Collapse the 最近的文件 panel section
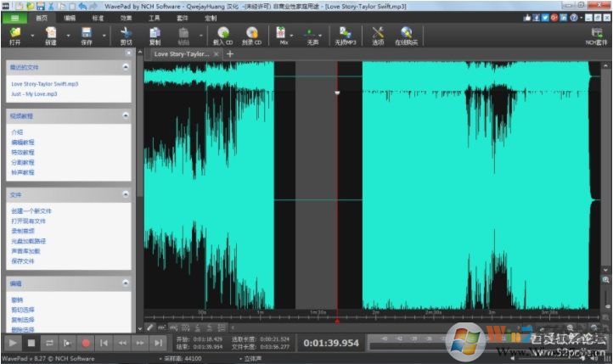This screenshot has width=613, height=364. coord(126,67)
